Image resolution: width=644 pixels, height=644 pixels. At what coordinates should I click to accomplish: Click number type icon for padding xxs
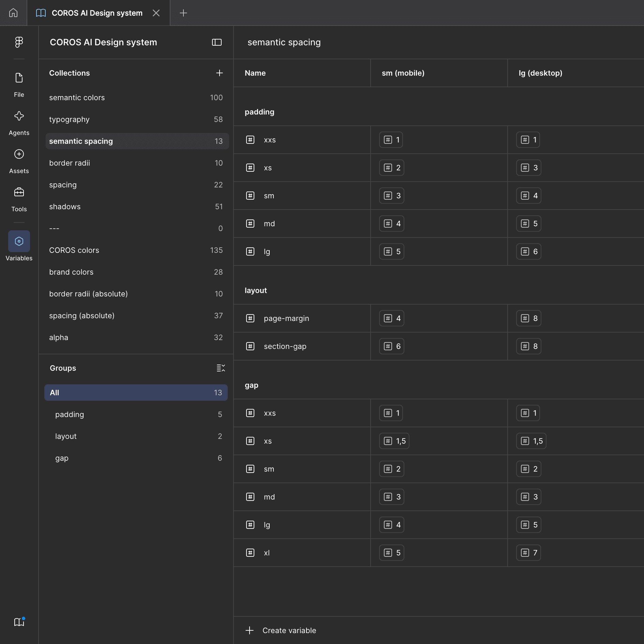tap(250, 140)
